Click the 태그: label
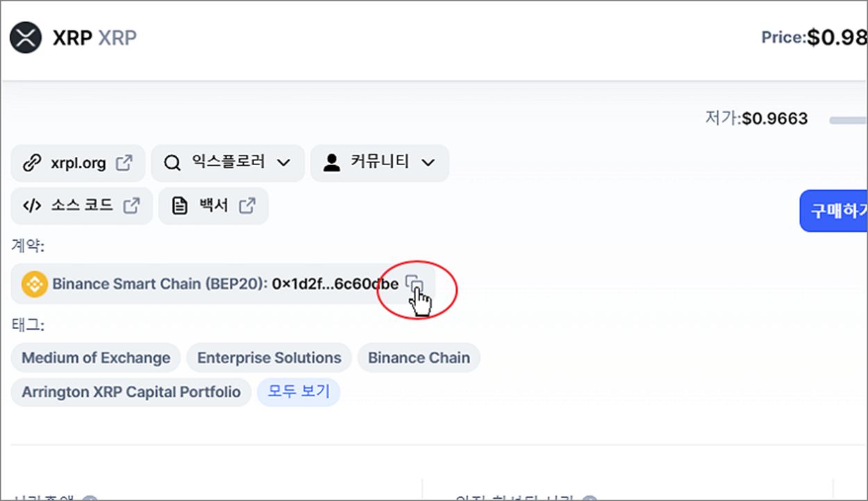Viewport: 868px width, 501px height. [28, 324]
